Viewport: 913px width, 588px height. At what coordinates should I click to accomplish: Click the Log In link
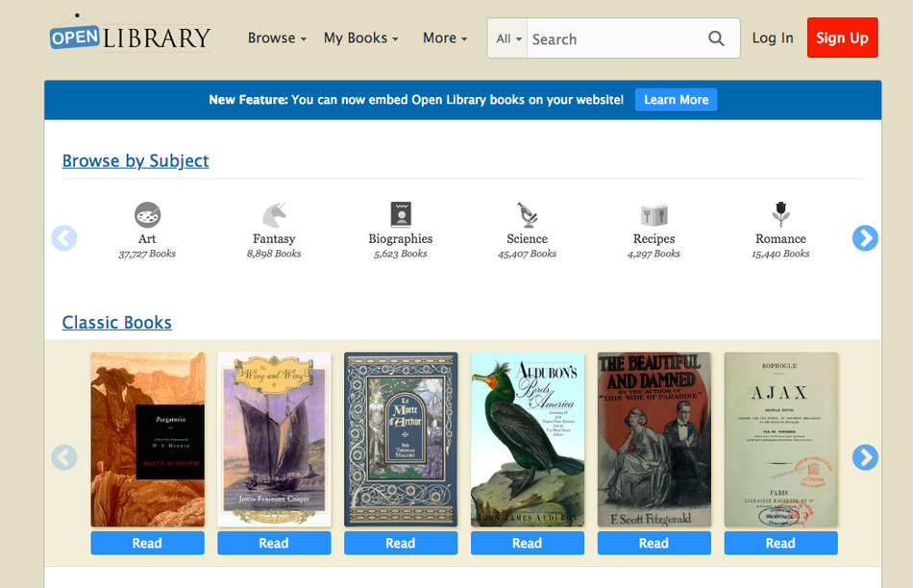(773, 37)
